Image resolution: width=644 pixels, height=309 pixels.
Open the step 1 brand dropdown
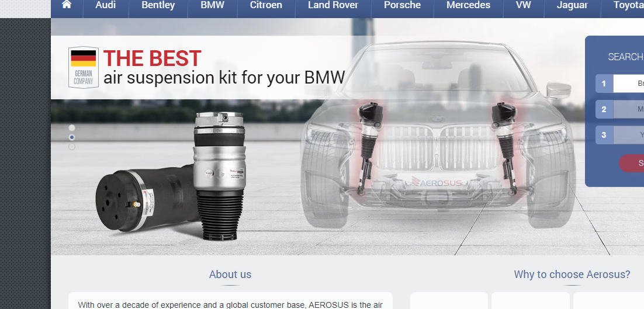tap(628, 84)
